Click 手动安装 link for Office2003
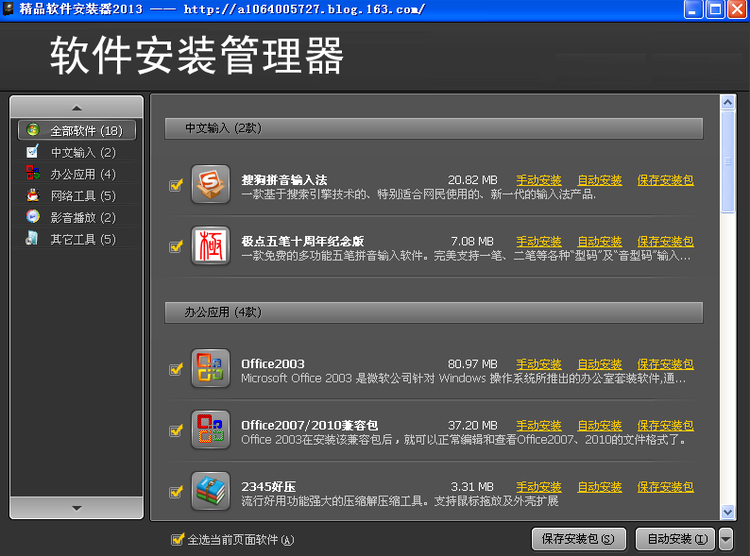 click(539, 364)
